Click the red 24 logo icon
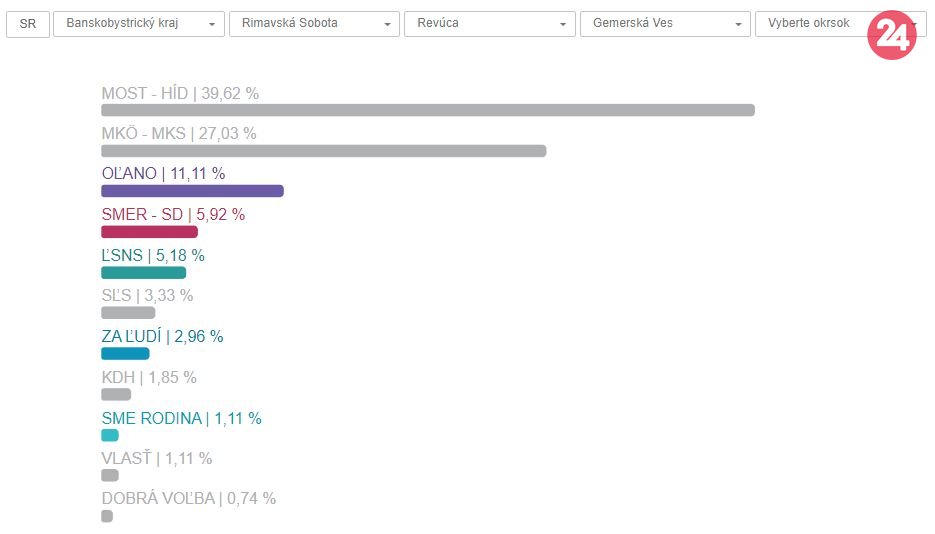This screenshot has width=935, height=534. click(x=891, y=36)
